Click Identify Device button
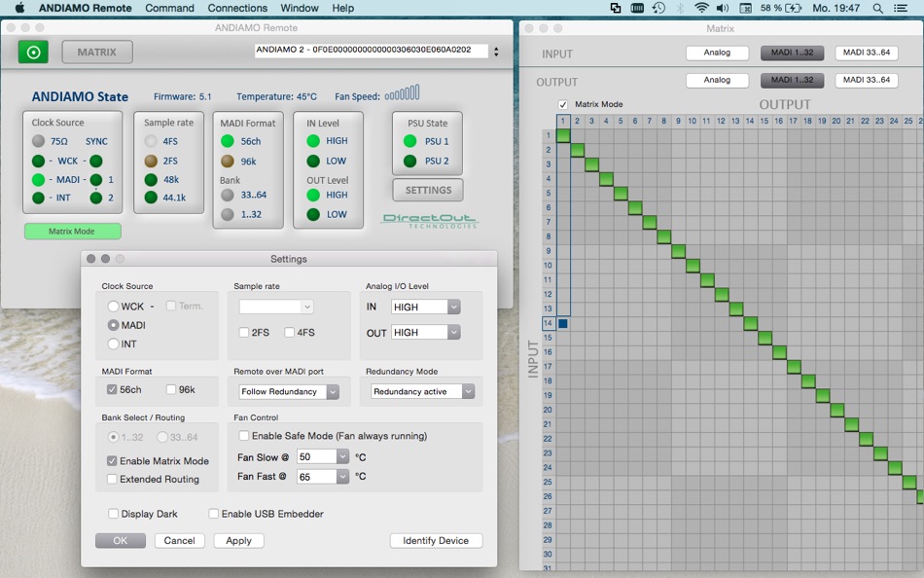 click(436, 540)
